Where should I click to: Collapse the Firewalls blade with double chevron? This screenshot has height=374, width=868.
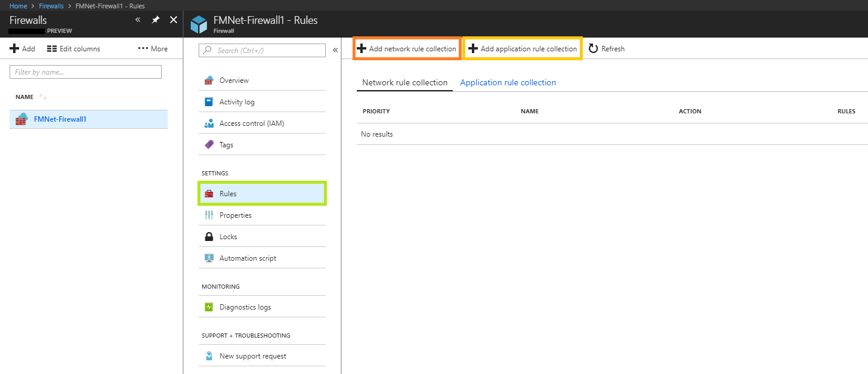tap(138, 20)
